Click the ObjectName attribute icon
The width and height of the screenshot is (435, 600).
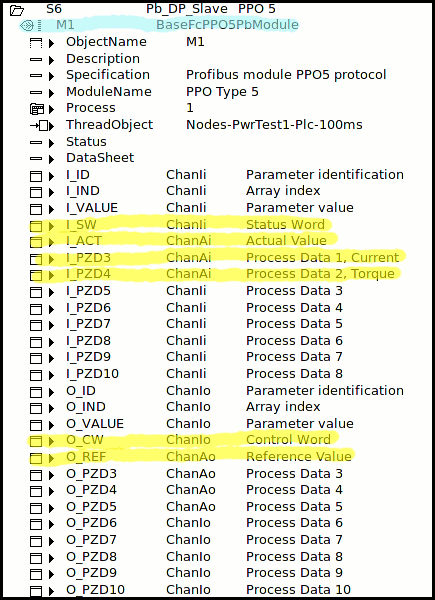pos(36,43)
